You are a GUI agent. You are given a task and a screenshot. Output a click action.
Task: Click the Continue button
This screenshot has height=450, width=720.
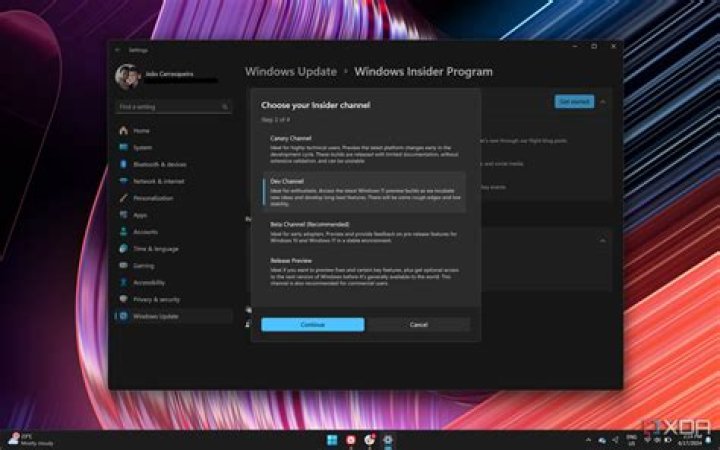tap(313, 325)
